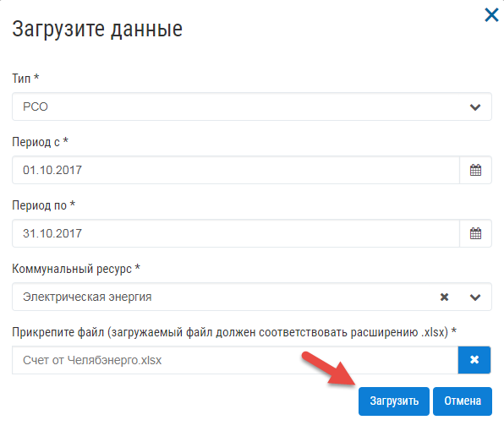Click the Отмена button
Image resolution: width=504 pixels, height=431 pixels.
click(463, 401)
